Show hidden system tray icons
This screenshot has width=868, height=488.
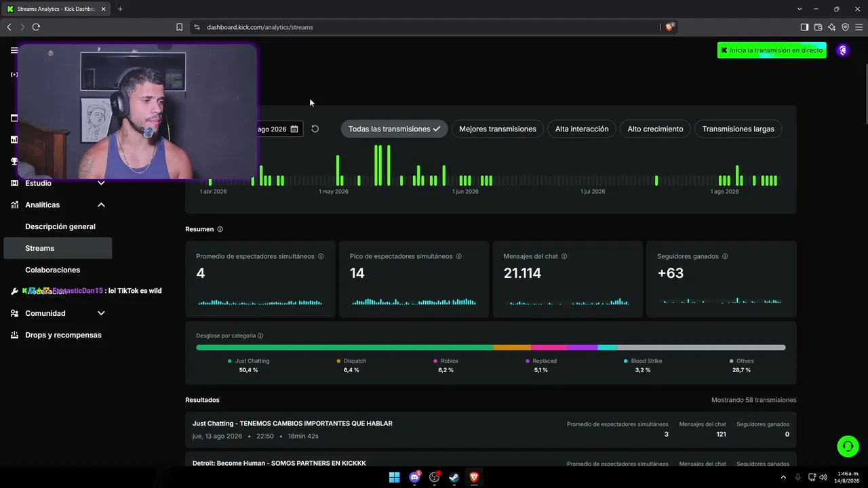click(783, 477)
